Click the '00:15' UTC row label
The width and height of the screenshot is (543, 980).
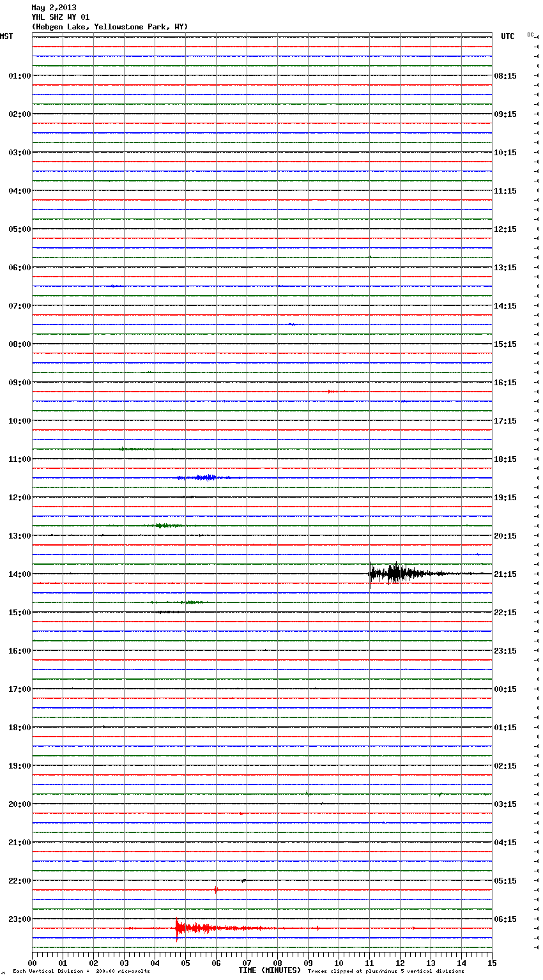coord(505,689)
